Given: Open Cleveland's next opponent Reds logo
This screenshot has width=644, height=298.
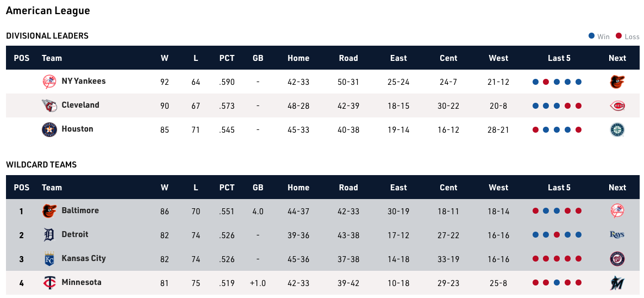Looking at the screenshot, I should [x=617, y=105].
